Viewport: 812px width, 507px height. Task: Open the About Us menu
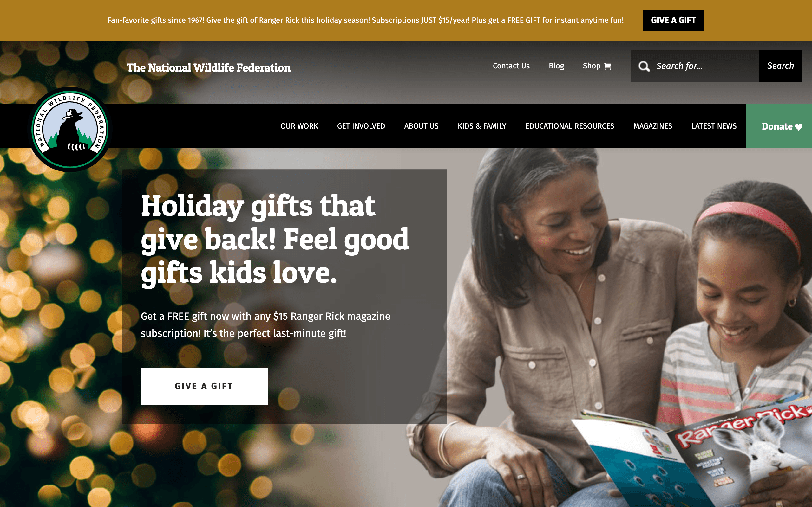(x=421, y=126)
